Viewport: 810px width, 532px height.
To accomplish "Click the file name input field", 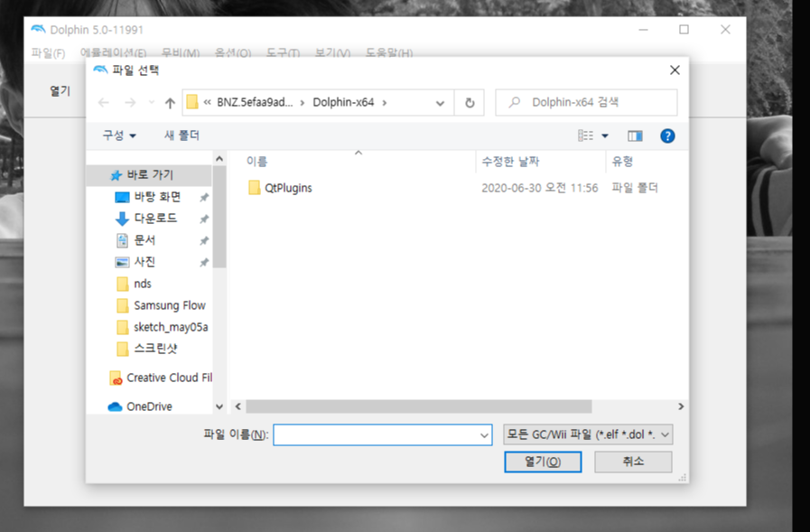I will pos(382,434).
